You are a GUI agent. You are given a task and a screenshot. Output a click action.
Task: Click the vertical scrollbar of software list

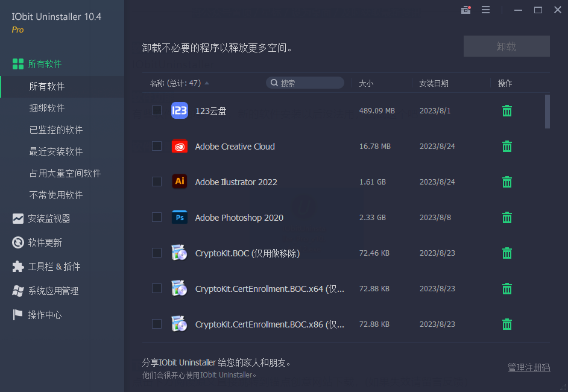(547, 112)
